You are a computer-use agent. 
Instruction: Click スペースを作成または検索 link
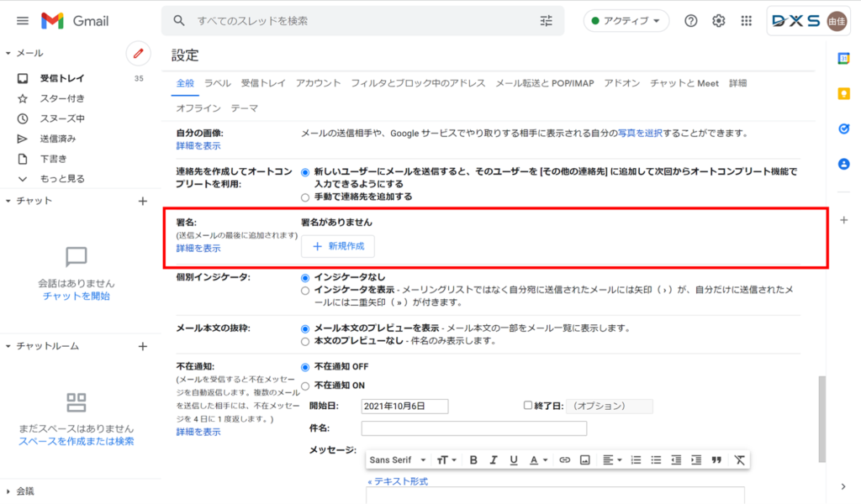coord(77,442)
